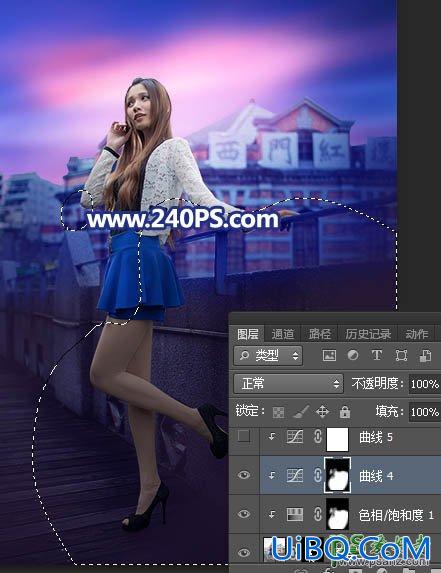Toggle visibility of the bottom image layer
This screenshot has width=441, height=573.
pos(244,552)
